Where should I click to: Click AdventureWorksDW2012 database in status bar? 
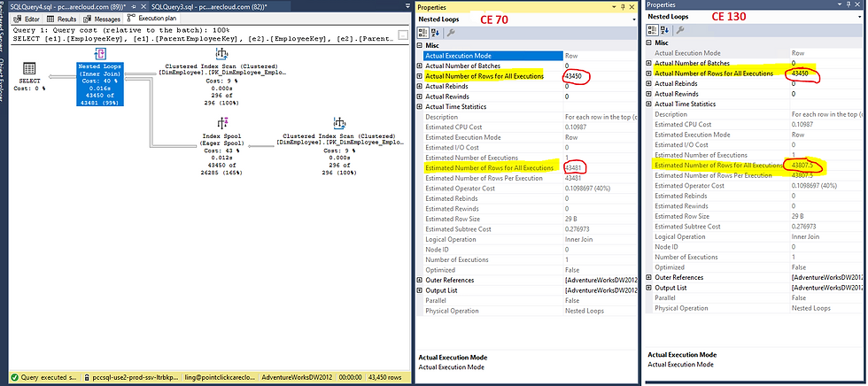[297, 378]
